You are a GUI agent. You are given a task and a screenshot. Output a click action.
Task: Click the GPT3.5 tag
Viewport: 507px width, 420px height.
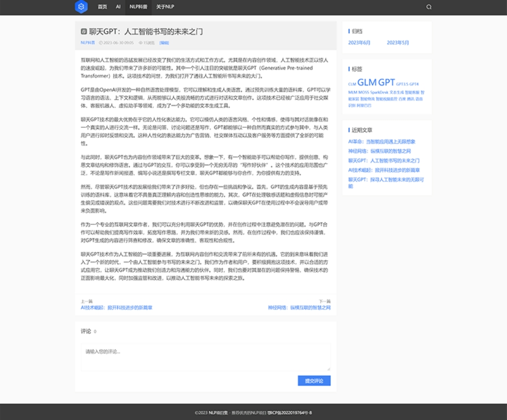coord(402,84)
